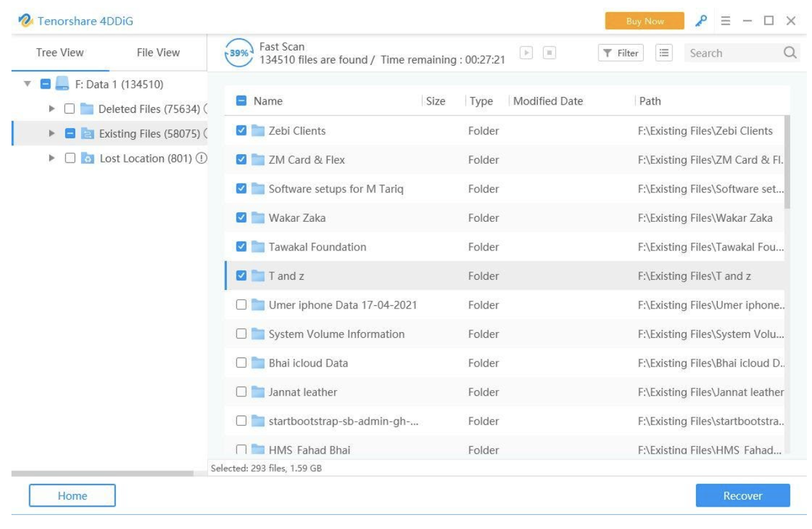Click the file list vertical scrollbar
The height and width of the screenshot is (529, 812).
tap(787, 162)
